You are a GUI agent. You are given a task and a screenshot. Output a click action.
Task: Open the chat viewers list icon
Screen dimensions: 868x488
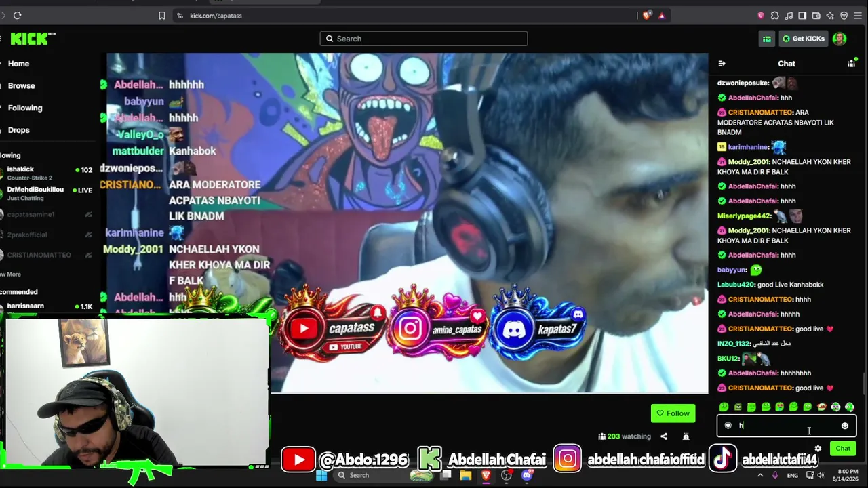[x=851, y=64]
